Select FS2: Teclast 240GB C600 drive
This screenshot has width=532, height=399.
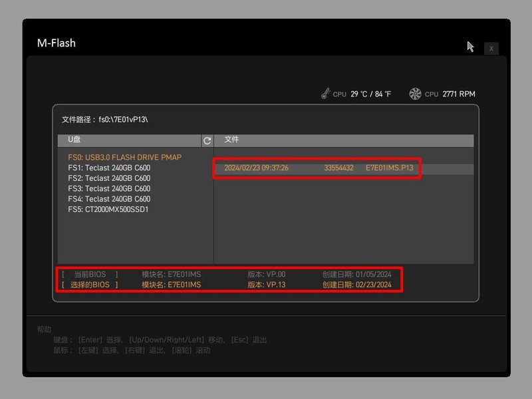tap(109, 178)
